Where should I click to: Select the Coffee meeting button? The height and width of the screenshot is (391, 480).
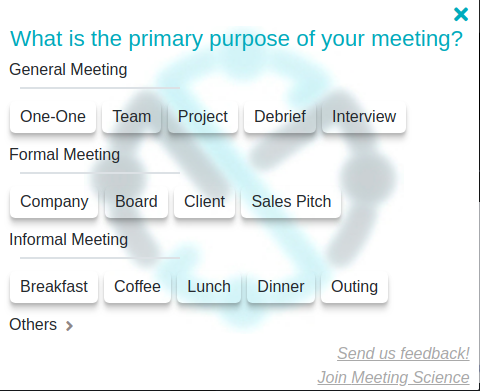coord(137,287)
